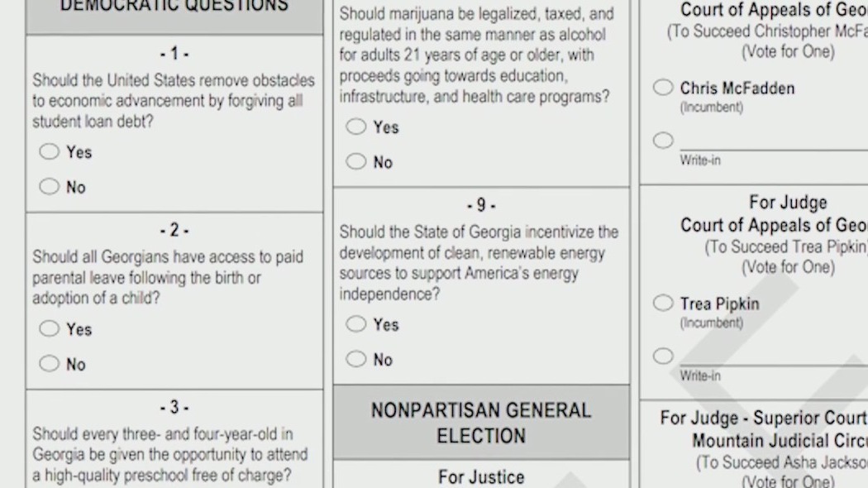Choose Yes for question 2 paid parental leave

coord(50,328)
